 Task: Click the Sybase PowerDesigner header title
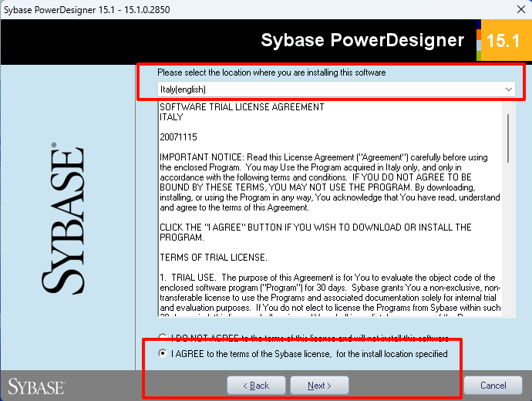tap(362, 40)
